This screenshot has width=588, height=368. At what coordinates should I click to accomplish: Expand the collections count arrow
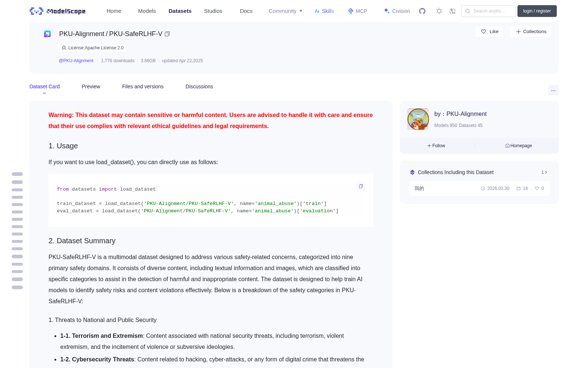pos(544,172)
